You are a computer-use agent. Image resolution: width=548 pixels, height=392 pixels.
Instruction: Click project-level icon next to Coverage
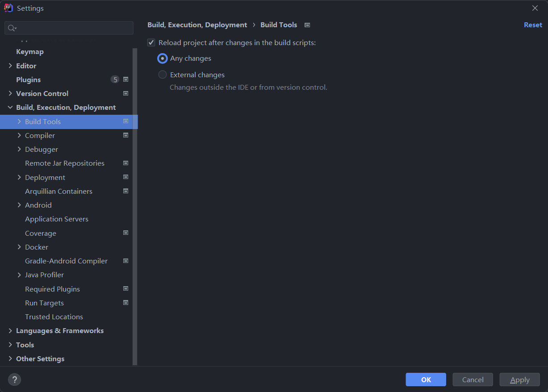(126, 233)
